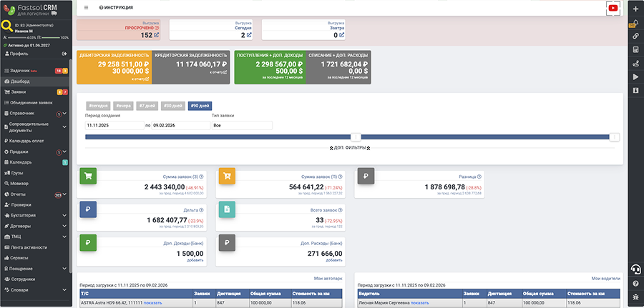Expand the Справочник sidebar section
This screenshot has width=644, height=308.
[64, 114]
